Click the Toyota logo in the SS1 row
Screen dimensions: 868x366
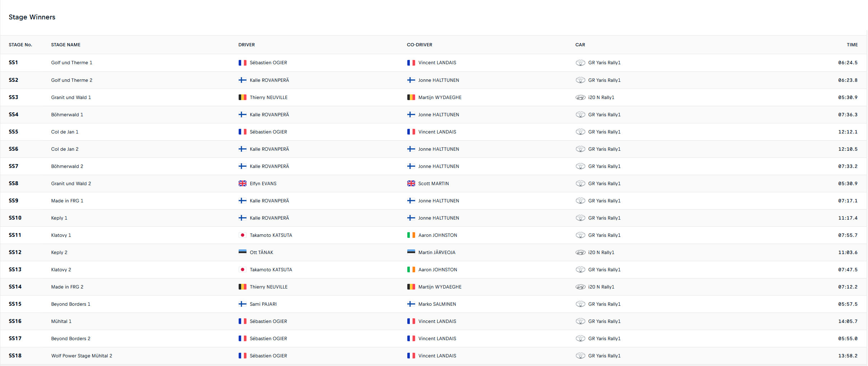coord(580,63)
